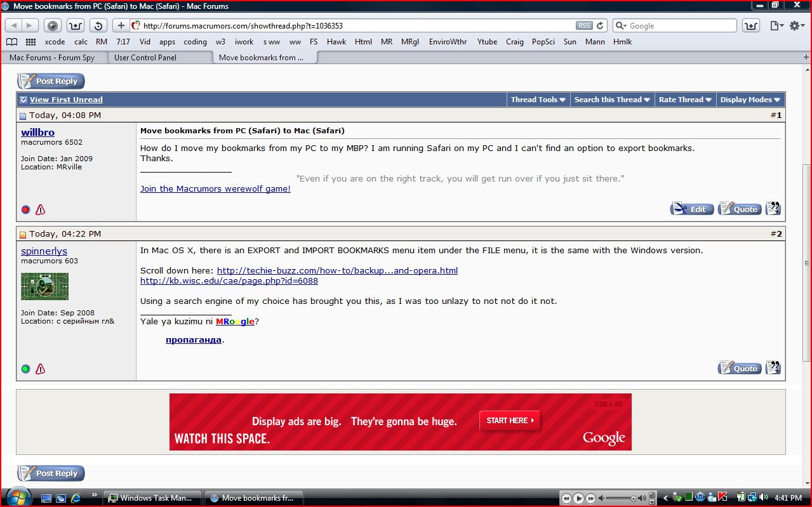Click START HERE in Google ad
The image size is (812, 507).
[510, 420]
